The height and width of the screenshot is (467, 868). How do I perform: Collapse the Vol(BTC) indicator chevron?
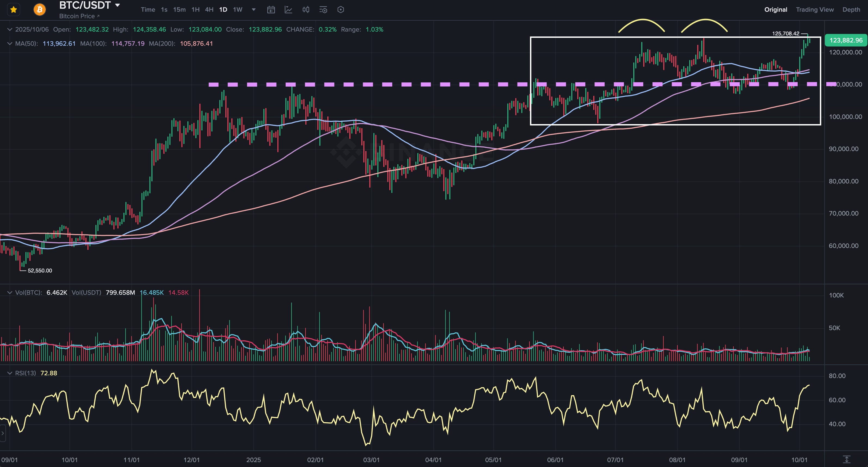[x=10, y=292]
